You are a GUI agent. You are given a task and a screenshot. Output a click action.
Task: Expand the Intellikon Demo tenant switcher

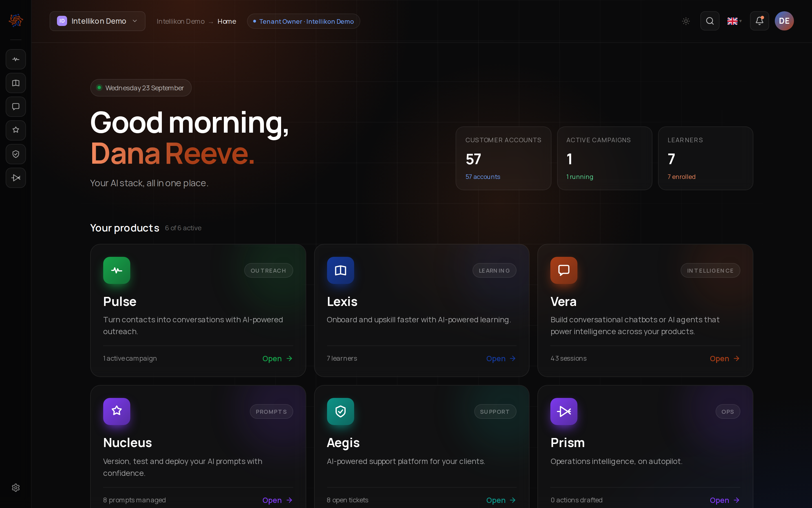(98, 21)
